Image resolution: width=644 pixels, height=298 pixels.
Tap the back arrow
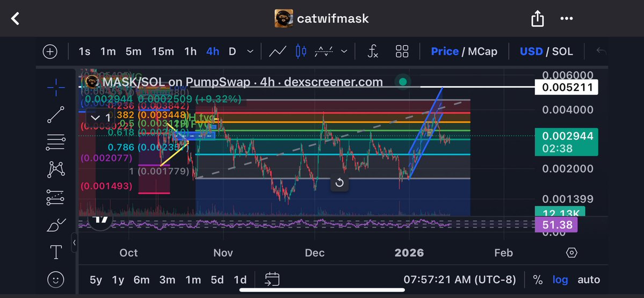click(x=15, y=18)
